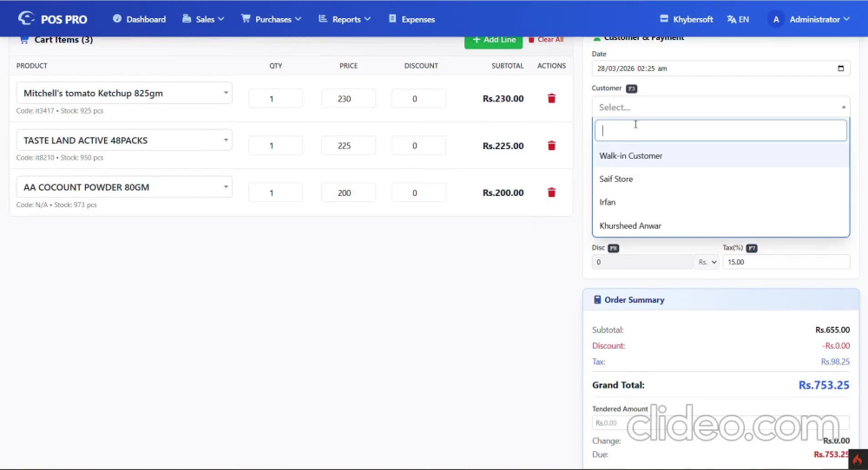Open product dropdown for Mitchell's tomato Ketchup
868x470 pixels.
[124, 93]
